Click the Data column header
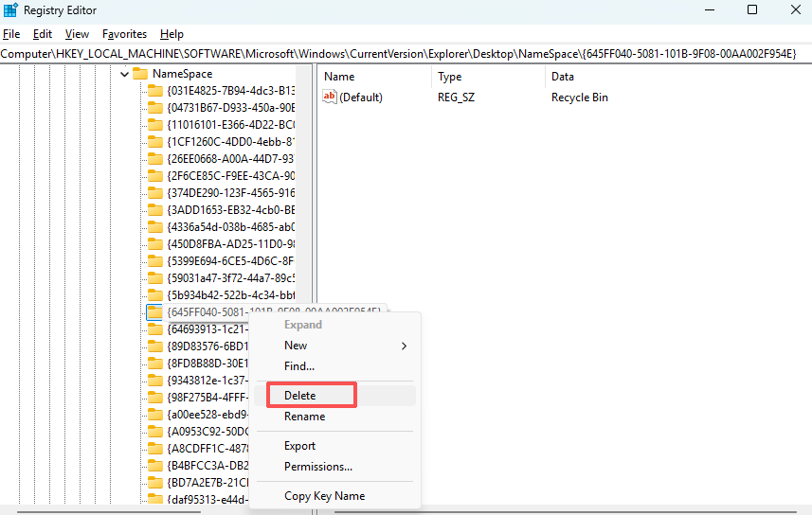The image size is (812, 515). (x=563, y=77)
